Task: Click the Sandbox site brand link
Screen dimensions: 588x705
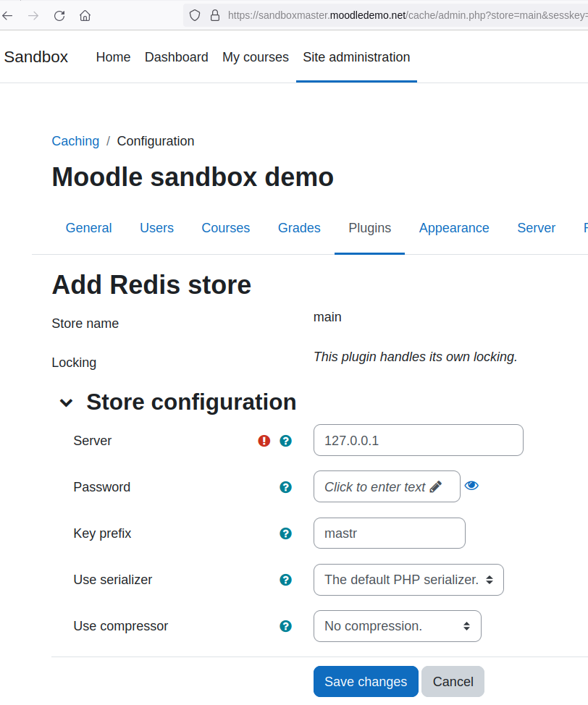Action: [36, 57]
